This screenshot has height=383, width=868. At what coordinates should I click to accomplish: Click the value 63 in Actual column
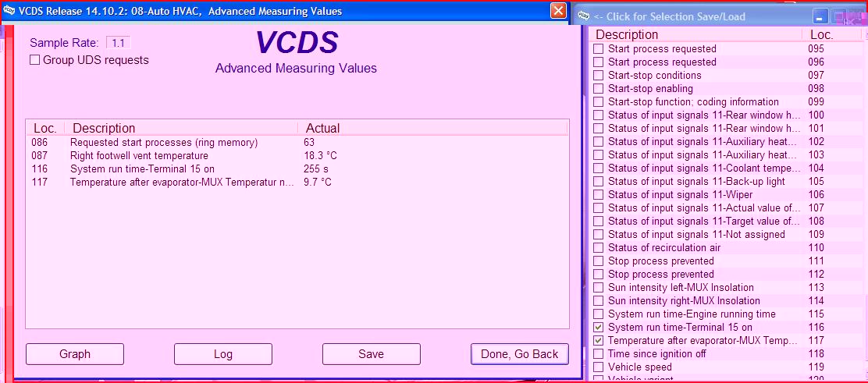[x=309, y=142]
